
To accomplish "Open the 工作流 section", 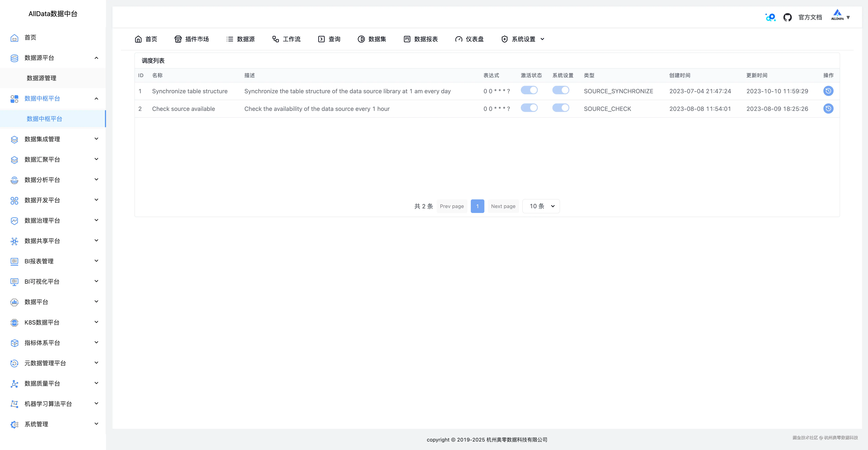I will coord(286,39).
